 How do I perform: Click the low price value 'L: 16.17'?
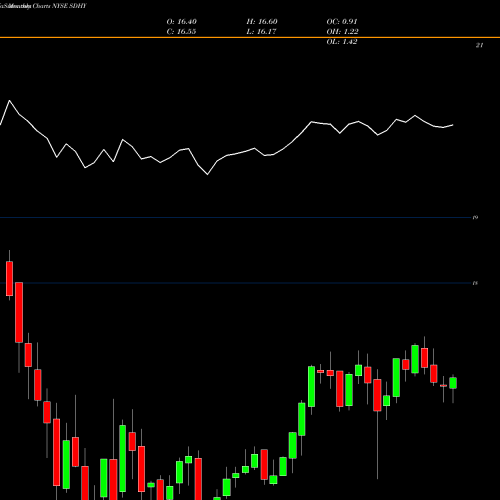(x=261, y=32)
